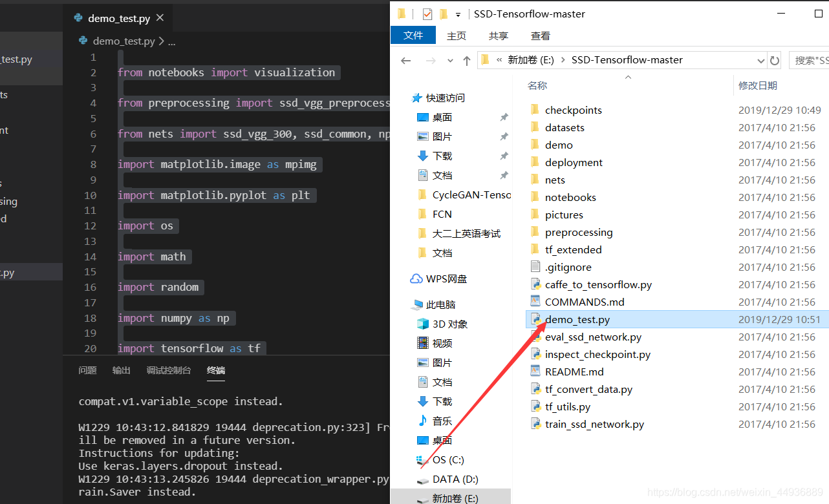
Task: Open the 输出 panel tab
Action: coord(121,370)
